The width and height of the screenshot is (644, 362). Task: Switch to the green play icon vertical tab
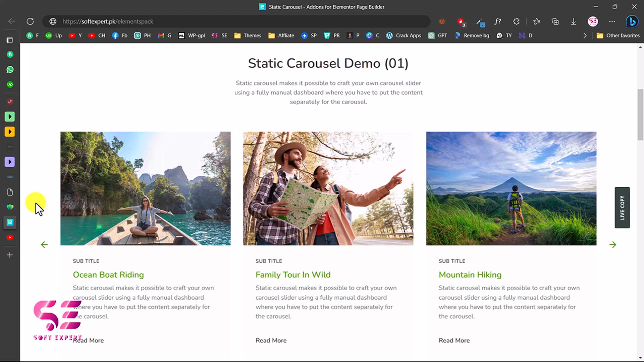point(10,117)
